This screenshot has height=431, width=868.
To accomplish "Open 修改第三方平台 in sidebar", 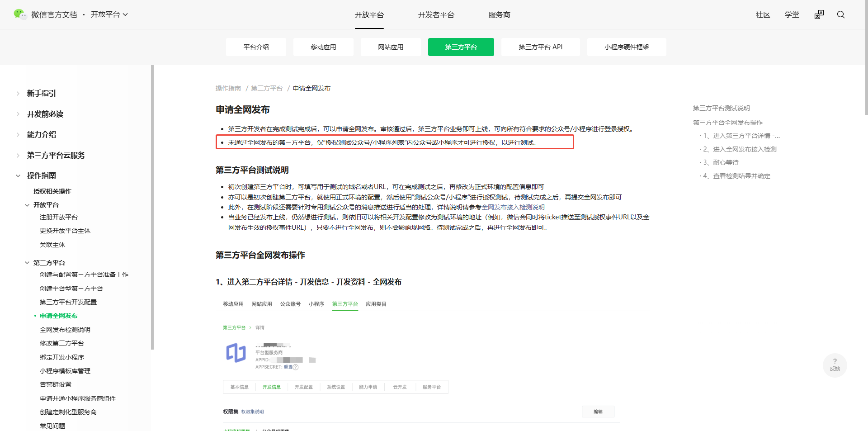I will [62, 343].
